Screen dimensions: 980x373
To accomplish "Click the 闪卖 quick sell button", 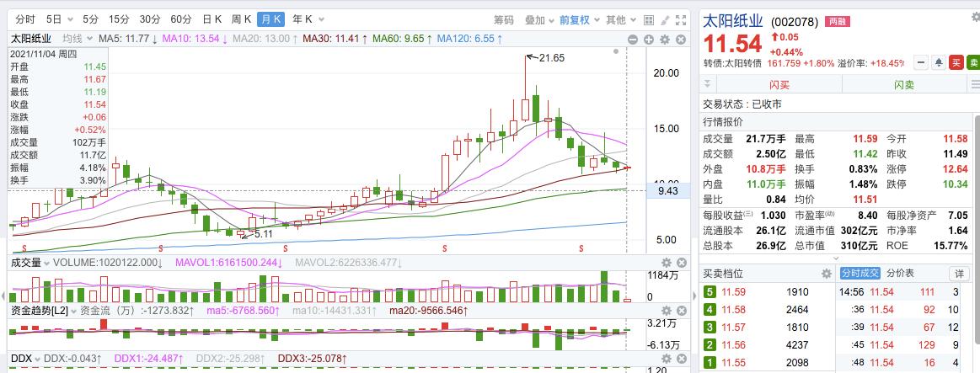I will 904,84.
